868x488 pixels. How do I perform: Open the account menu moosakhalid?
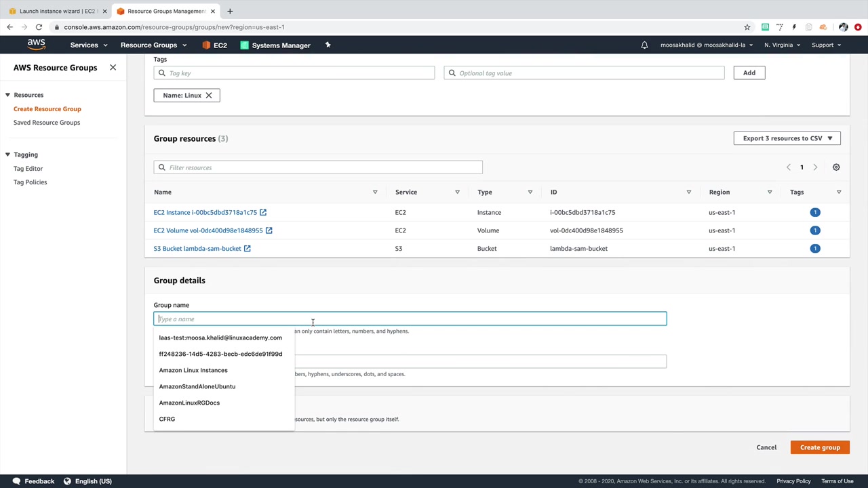(707, 45)
